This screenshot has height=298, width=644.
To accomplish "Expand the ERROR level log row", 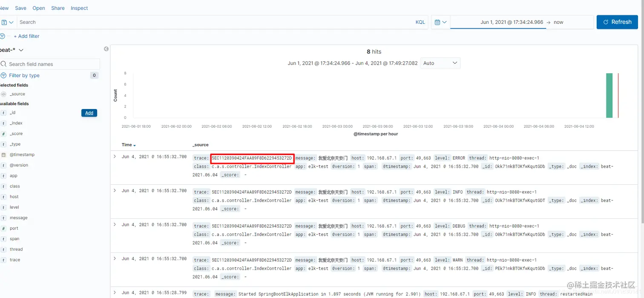I will tap(115, 157).
